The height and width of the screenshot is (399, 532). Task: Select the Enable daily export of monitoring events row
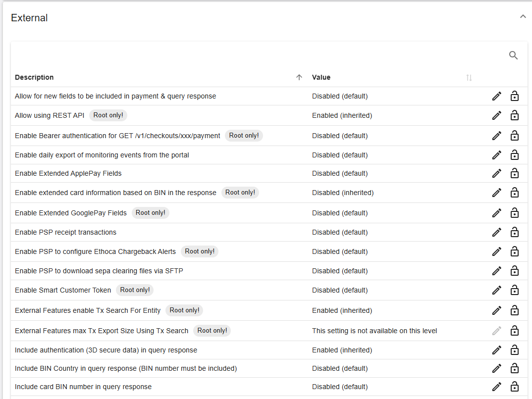pyautogui.click(x=269, y=155)
